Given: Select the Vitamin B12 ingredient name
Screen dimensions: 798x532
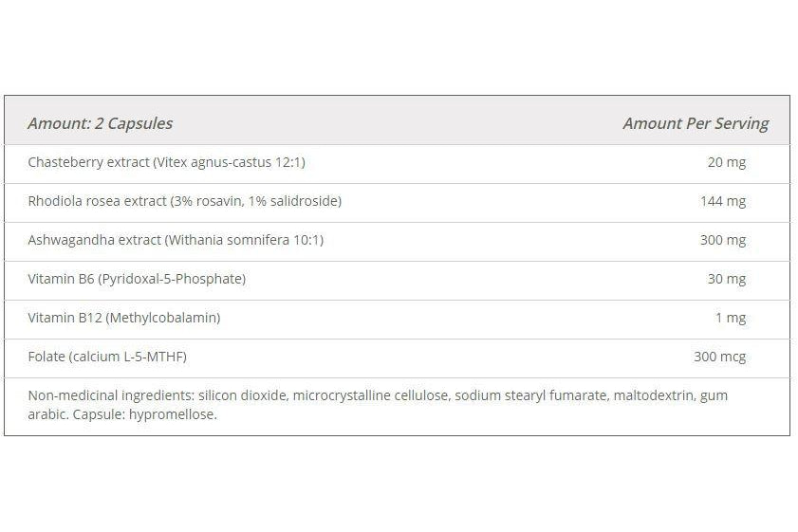Looking at the screenshot, I should (63, 318).
